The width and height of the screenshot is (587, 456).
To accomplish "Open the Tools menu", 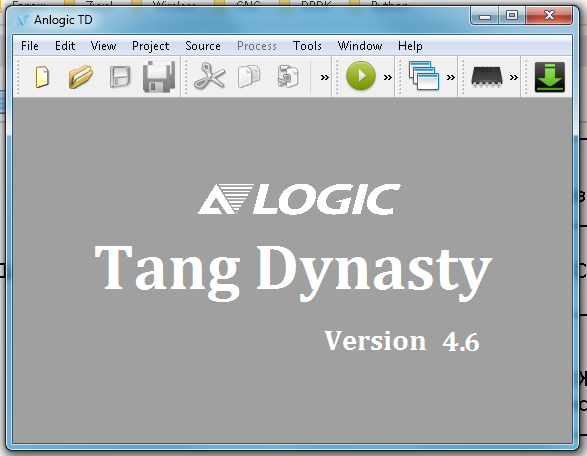I will click(x=307, y=46).
